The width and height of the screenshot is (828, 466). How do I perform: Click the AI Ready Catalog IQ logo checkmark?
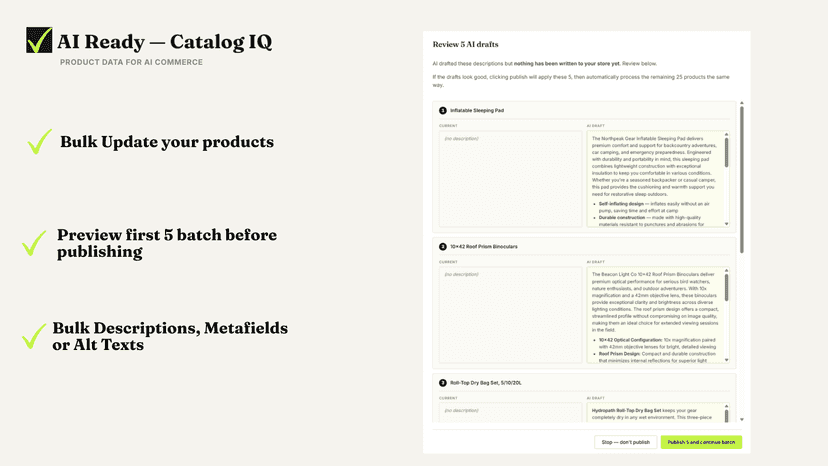click(40, 40)
